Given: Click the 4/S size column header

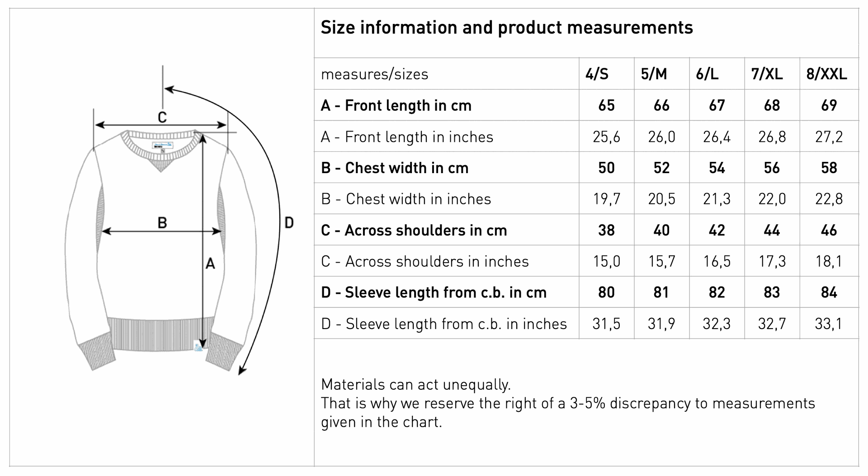Looking at the screenshot, I should click(x=597, y=74).
